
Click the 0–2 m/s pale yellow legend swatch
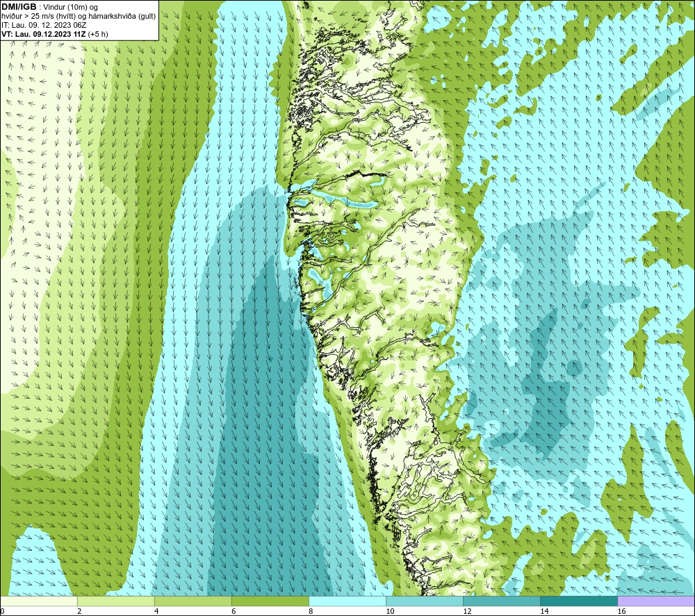coord(39,601)
